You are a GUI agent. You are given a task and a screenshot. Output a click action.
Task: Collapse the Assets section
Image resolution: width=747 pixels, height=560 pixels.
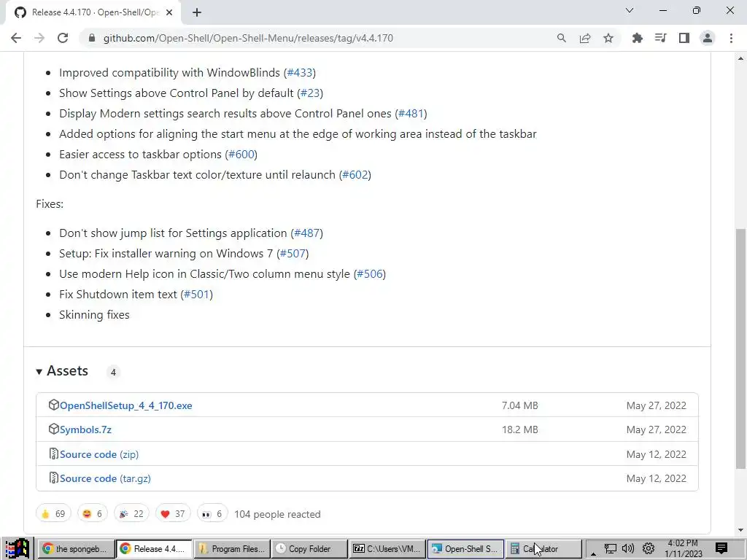pyautogui.click(x=62, y=371)
